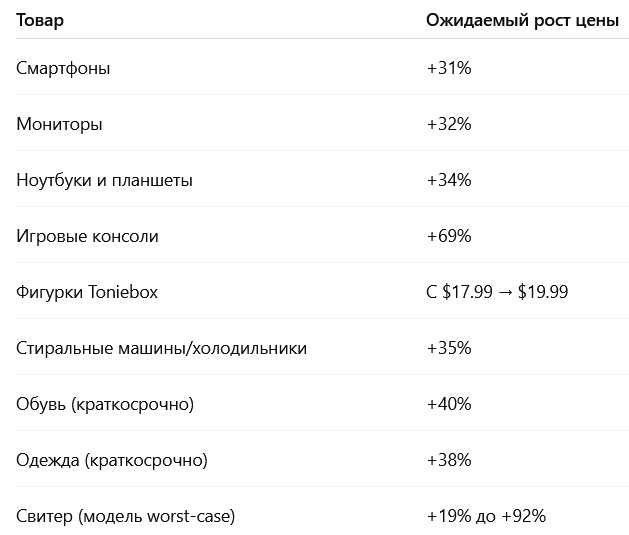
Task: Click the "+19% до +92%" range value
Action: coord(486,516)
